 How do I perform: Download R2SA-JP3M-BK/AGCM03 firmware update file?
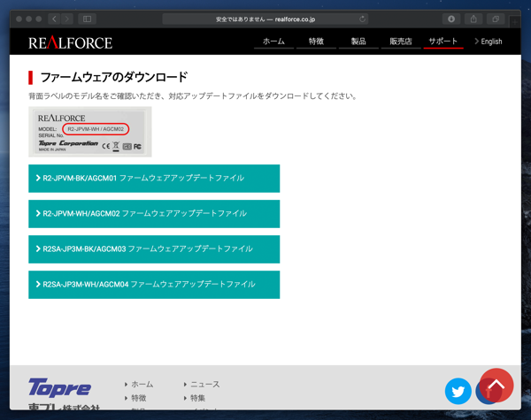point(154,249)
